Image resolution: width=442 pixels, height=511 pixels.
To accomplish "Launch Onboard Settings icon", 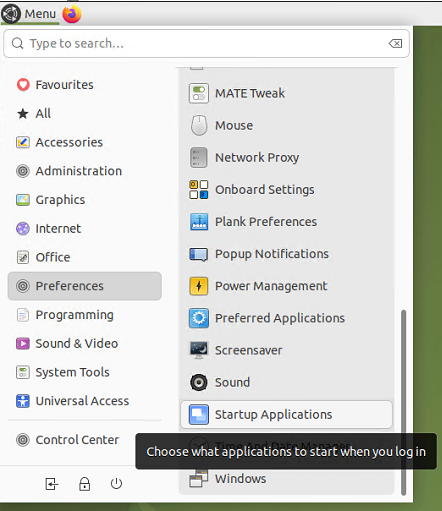I will tap(199, 189).
